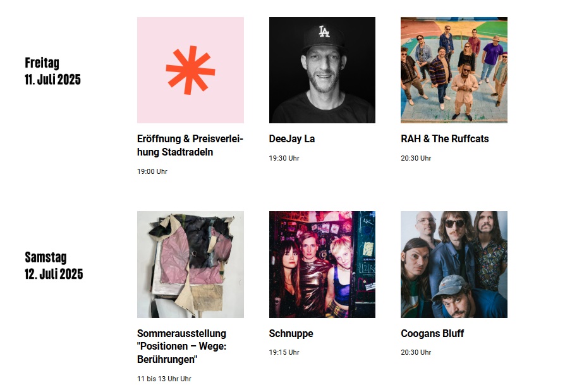Viewport: 565px width, 392px height.
Task: Click 20:30 Uhr under RAH & The Ruffcats
Action: click(x=416, y=158)
